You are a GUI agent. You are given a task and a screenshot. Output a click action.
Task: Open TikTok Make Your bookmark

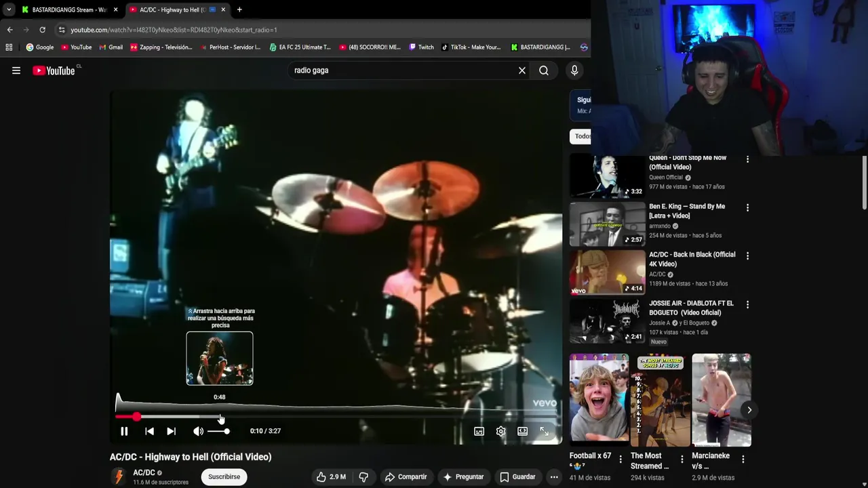[471, 47]
